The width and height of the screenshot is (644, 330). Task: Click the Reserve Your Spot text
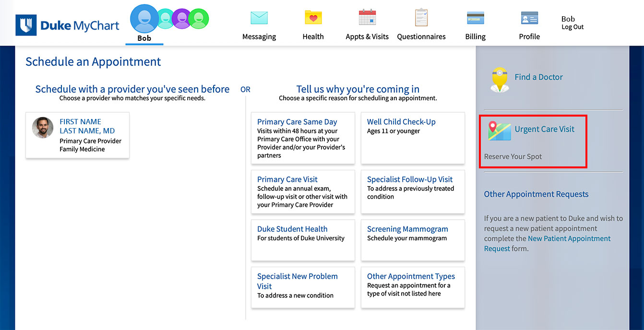[x=513, y=156]
